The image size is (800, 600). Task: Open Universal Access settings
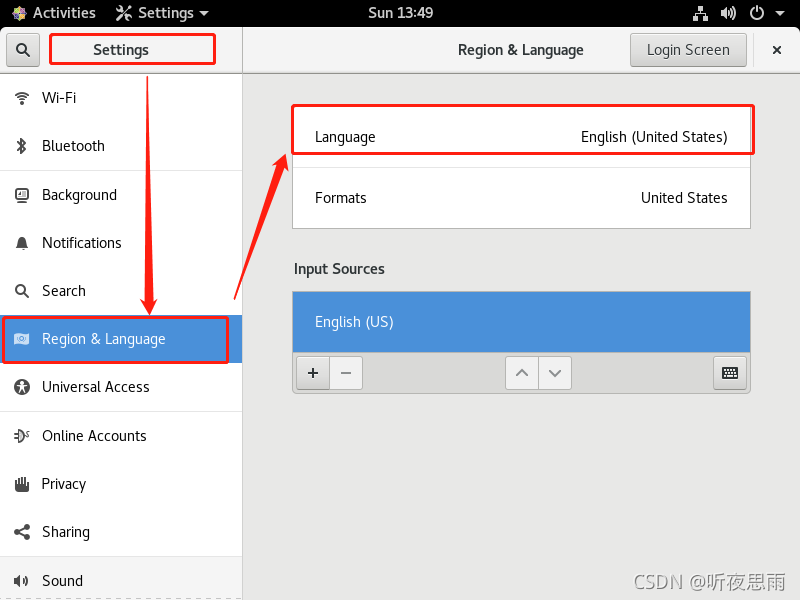(121, 387)
